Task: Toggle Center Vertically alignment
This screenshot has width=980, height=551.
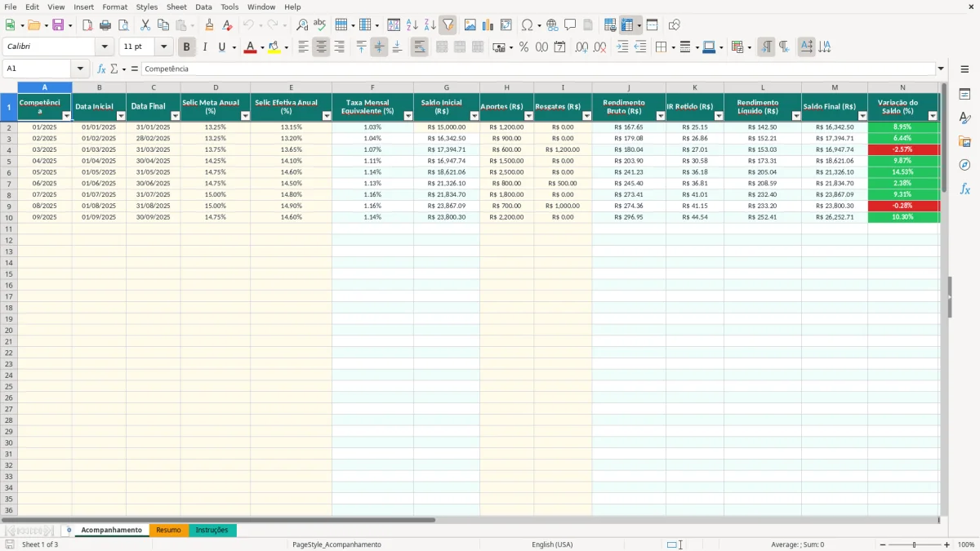Action: [x=379, y=47]
